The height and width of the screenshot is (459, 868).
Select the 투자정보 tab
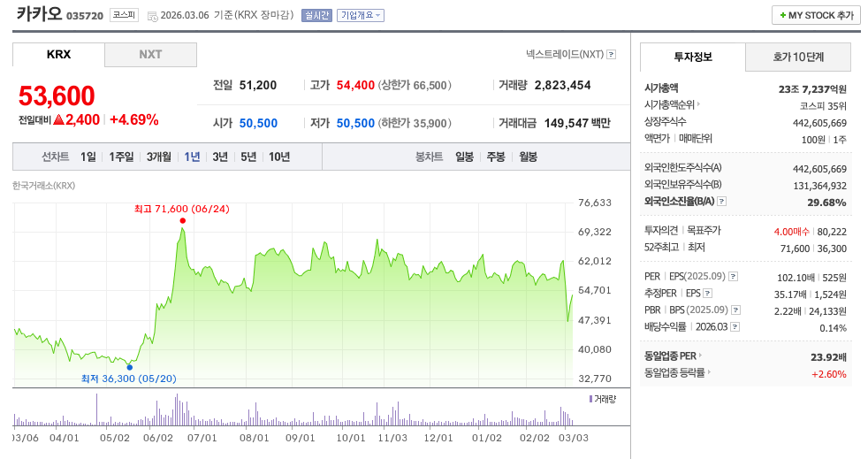pyautogui.click(x=692, y=57)
